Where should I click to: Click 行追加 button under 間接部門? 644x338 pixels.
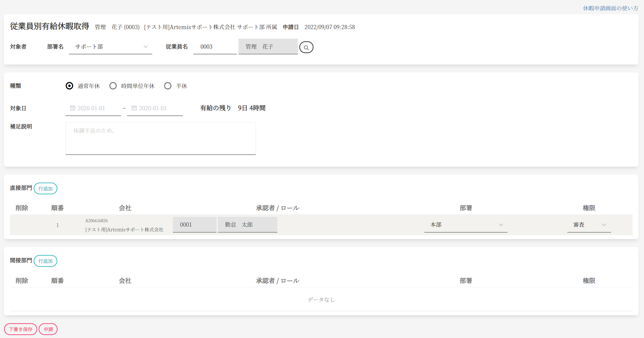click(45, 261)
